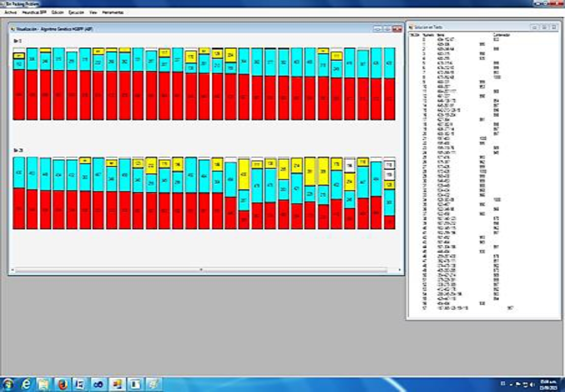
Task: Click the Windows Start button
Action: tap(8, 384)
